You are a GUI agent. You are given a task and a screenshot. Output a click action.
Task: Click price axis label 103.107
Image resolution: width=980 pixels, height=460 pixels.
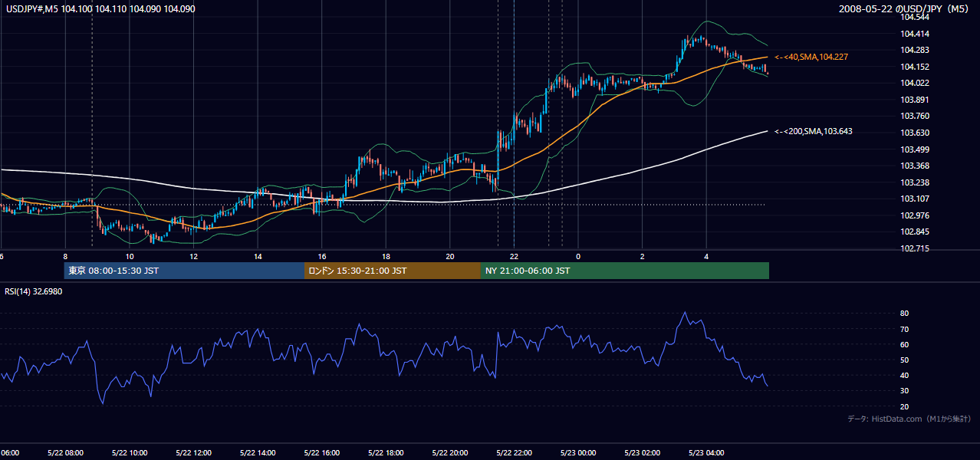point(916,199)
